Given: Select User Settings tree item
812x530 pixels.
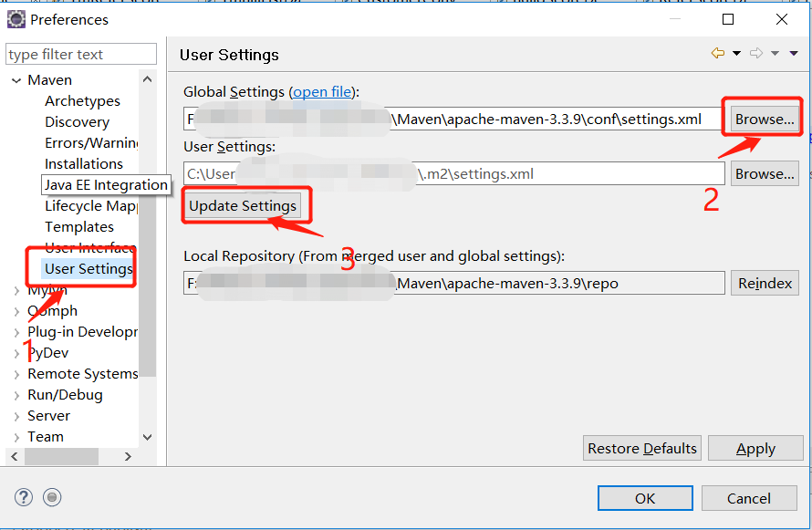Looking at the screenshot, I should (88, 268).
